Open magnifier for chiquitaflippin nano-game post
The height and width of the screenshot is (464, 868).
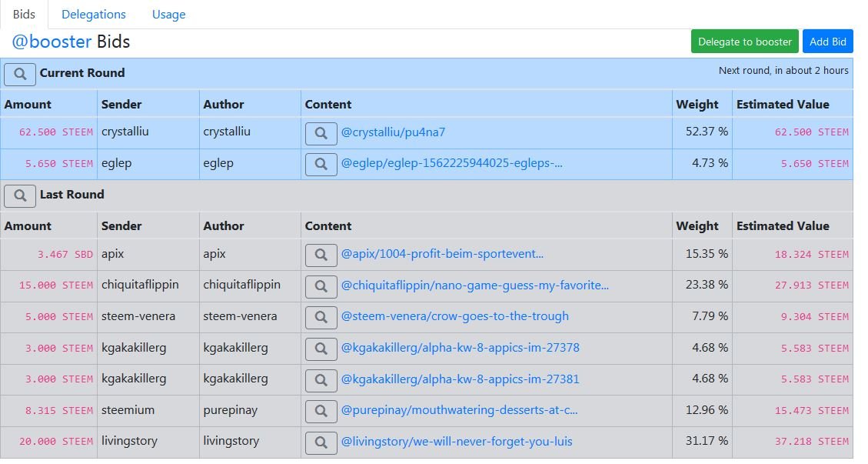pos(321,286)
